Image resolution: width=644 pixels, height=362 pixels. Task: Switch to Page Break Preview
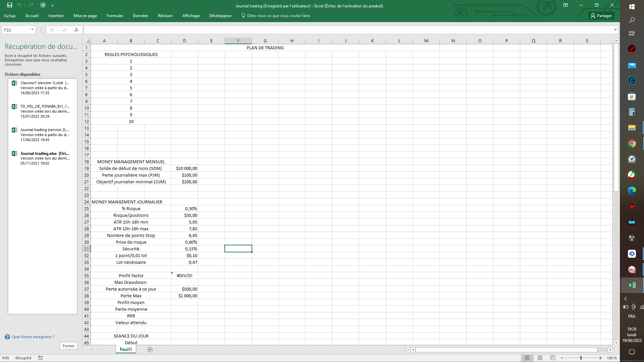(553, 358)
